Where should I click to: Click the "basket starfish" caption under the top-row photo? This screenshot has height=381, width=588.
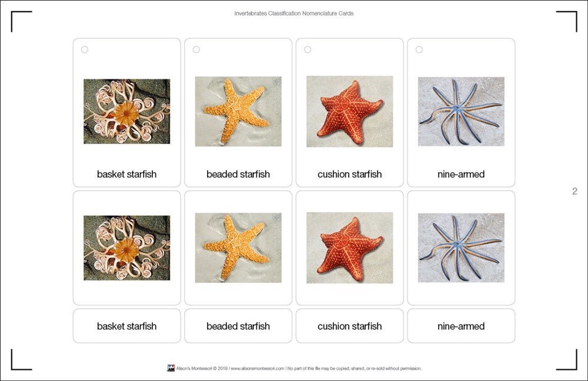[127, 174]
